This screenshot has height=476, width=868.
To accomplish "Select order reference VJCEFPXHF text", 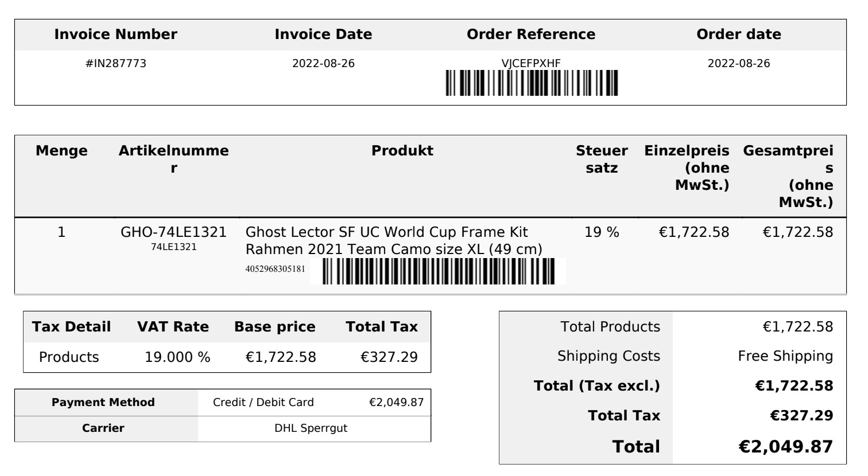I will [x=531, y=64].
